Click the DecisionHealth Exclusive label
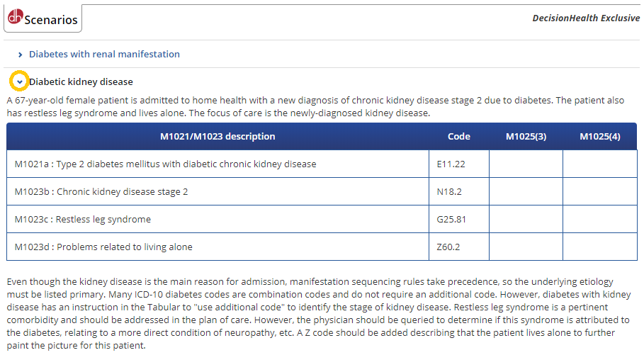This screenshot has width=644, height=355. coord(586,18)
